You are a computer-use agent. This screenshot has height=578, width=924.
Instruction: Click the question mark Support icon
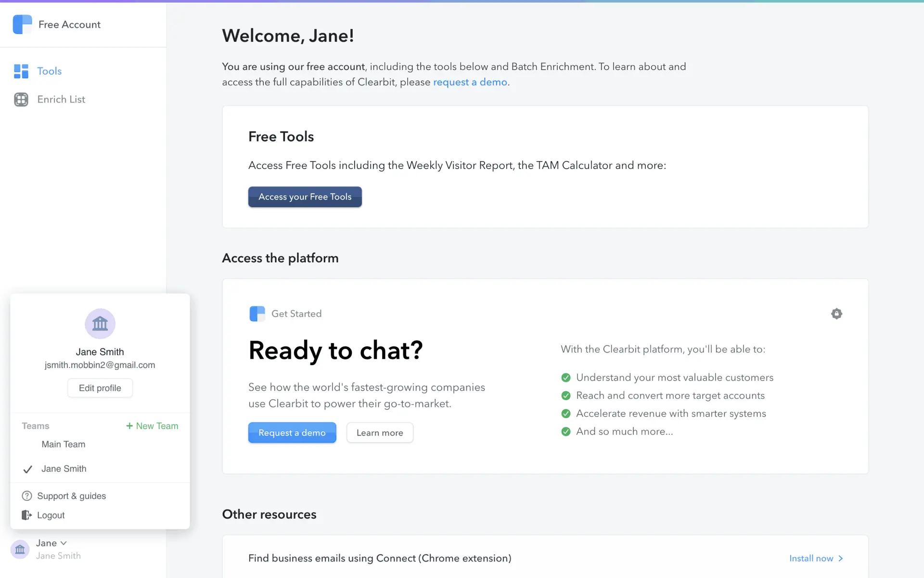point(27,496)
